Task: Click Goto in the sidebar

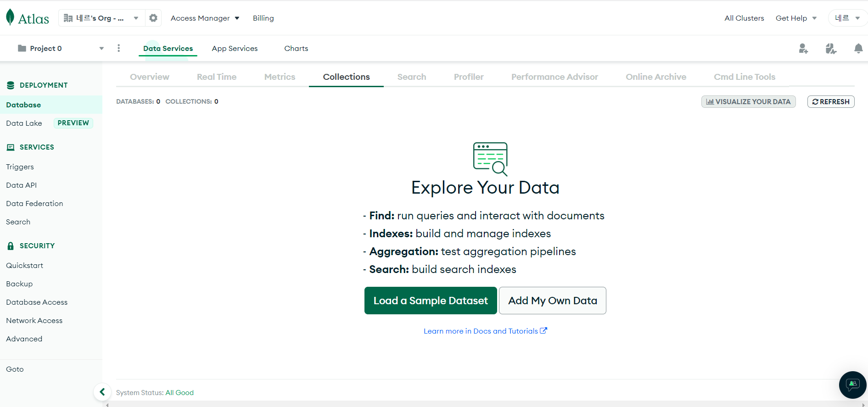Action: (x=15, y=369)
